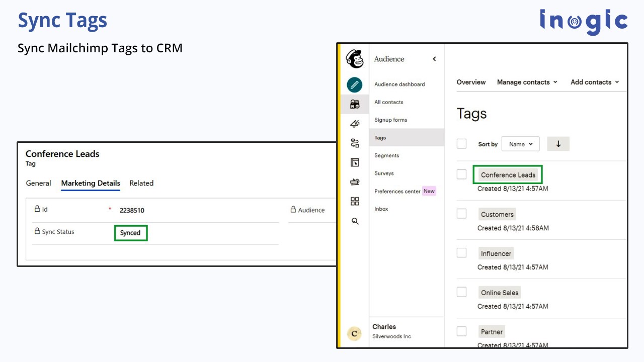Image resolution: width=644 pixels, height=362 pixels.
Task: Click the Charles profile avatar icon
Action: 354,333
